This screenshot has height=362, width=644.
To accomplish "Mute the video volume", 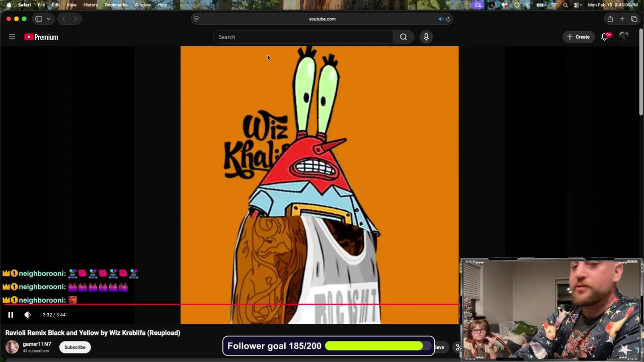I will point(28,315).
